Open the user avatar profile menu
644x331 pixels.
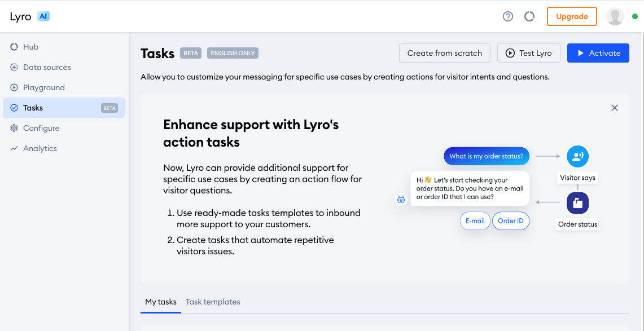615,16
